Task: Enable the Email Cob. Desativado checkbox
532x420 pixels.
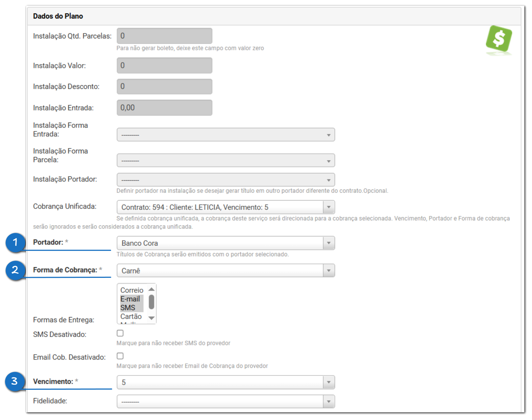Action: point(120,356)
